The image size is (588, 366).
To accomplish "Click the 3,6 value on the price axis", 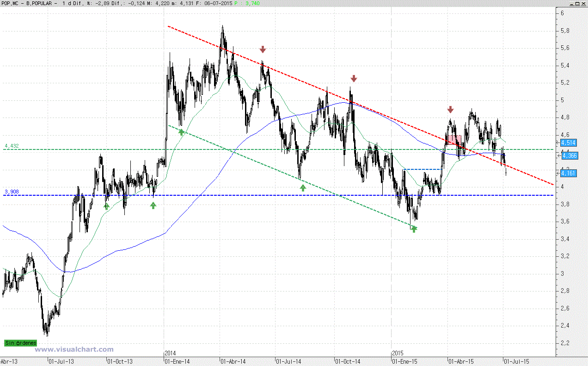I will click(x=564, y=222).
